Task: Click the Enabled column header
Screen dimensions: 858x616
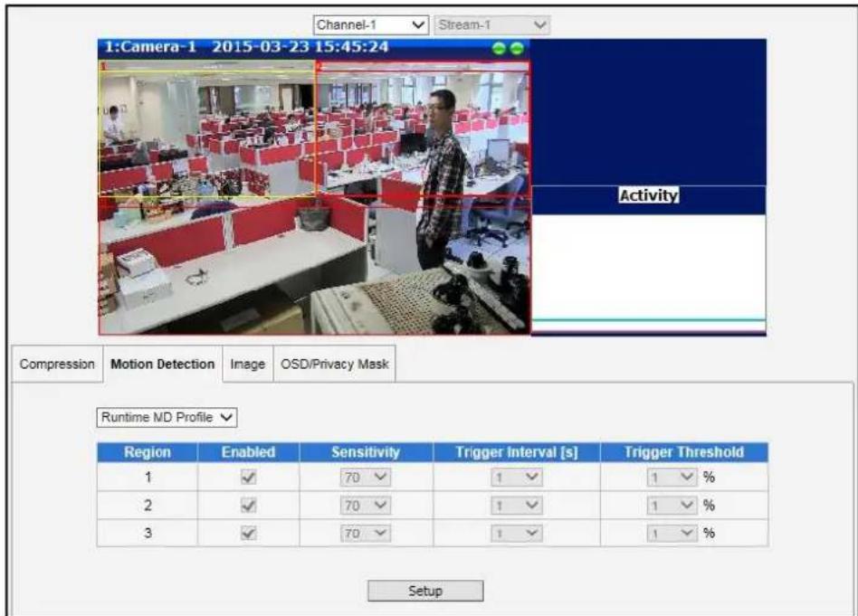Action: [x=248, y=452]
